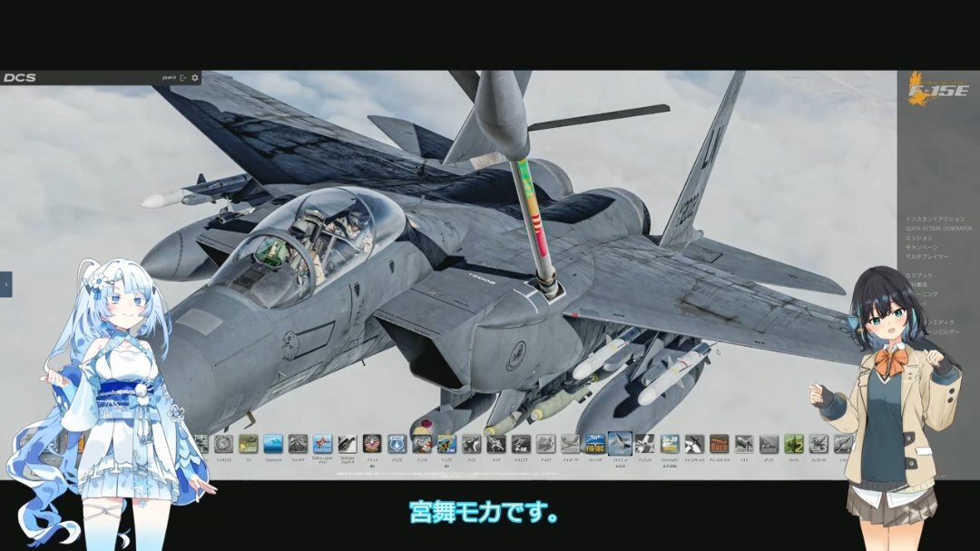Screen dimensions: 980x551
Task: Open ログブック menu entry
Action: [918, 275]
